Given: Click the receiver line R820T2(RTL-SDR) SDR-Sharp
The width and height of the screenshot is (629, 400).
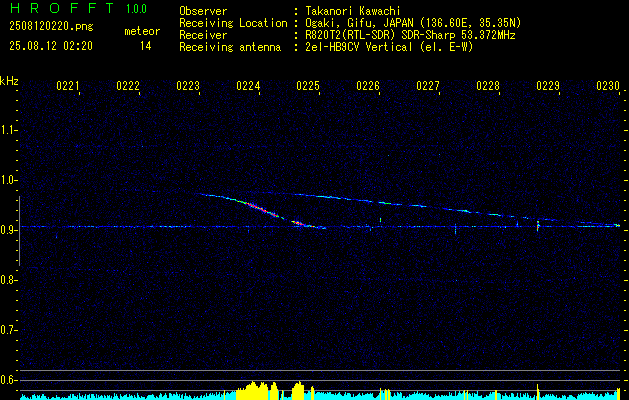Looking at the screenshot, I should tap(383, 35).
